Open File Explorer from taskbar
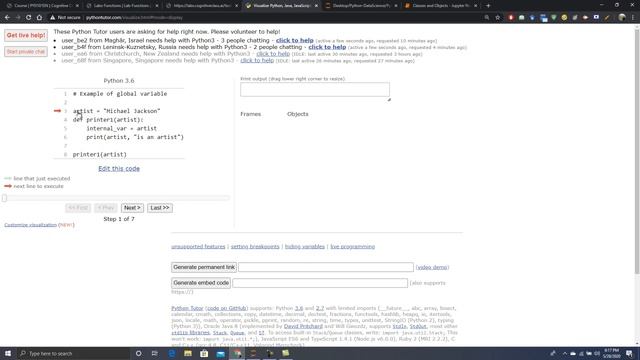640x360 pixels. pos(188,353)
